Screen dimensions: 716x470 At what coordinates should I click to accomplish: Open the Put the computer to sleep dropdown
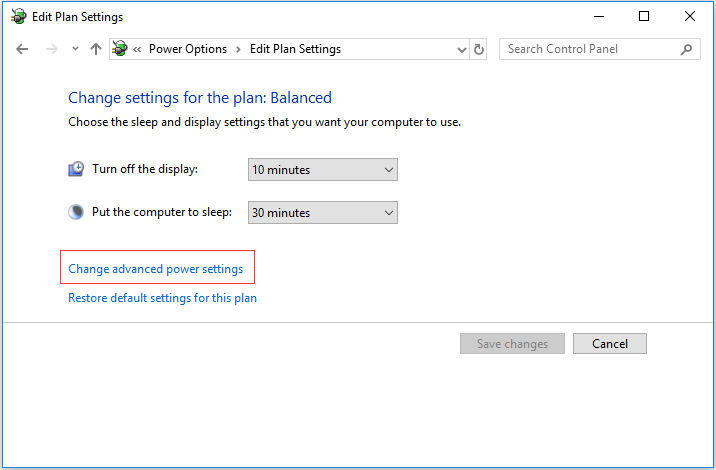click(323, 212)
